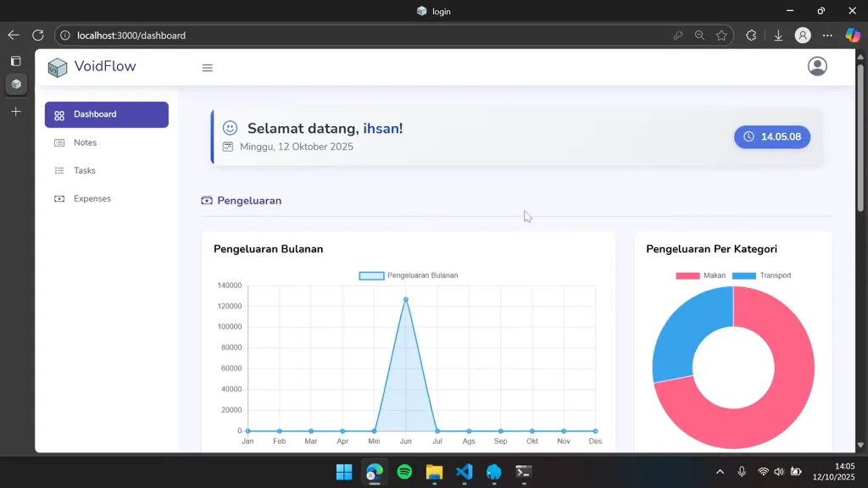Go back using browser back arrow
Image resolution: width=868 pixels, height=488 pixels.
pyautogui.click(x=14, y=36)
